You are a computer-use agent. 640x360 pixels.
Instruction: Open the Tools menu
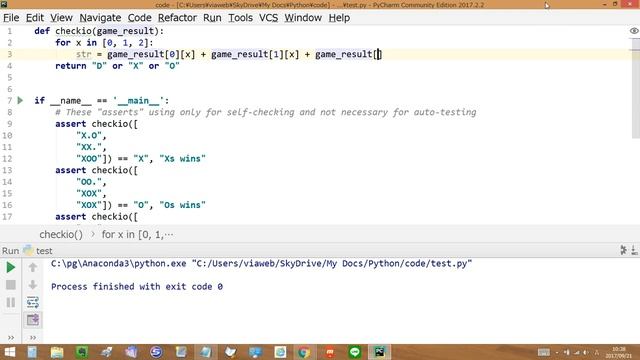point(240,18)
